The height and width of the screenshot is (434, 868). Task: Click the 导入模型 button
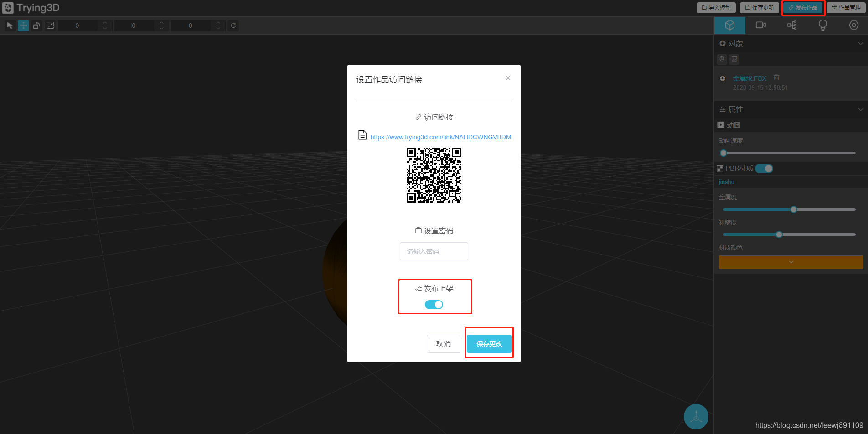pos(716,8)
